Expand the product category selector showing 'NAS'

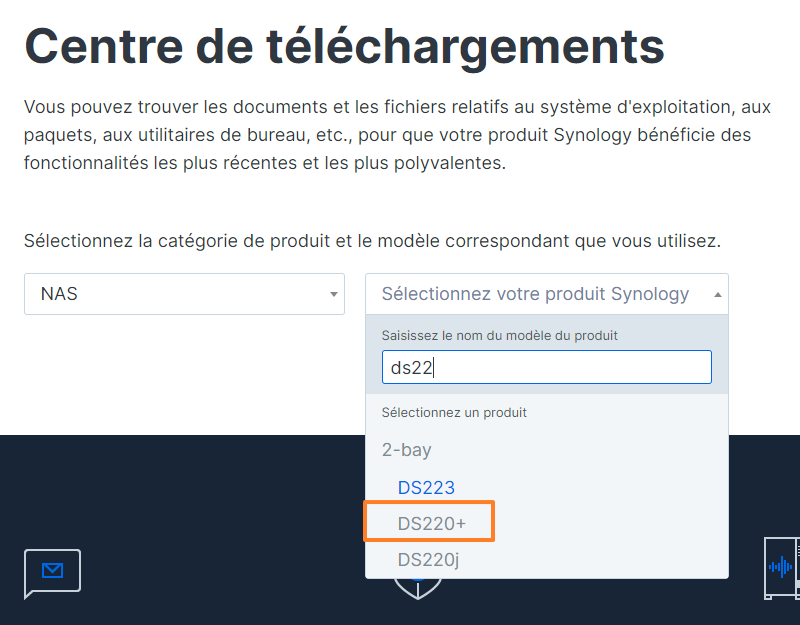click(x=184, y=293)
